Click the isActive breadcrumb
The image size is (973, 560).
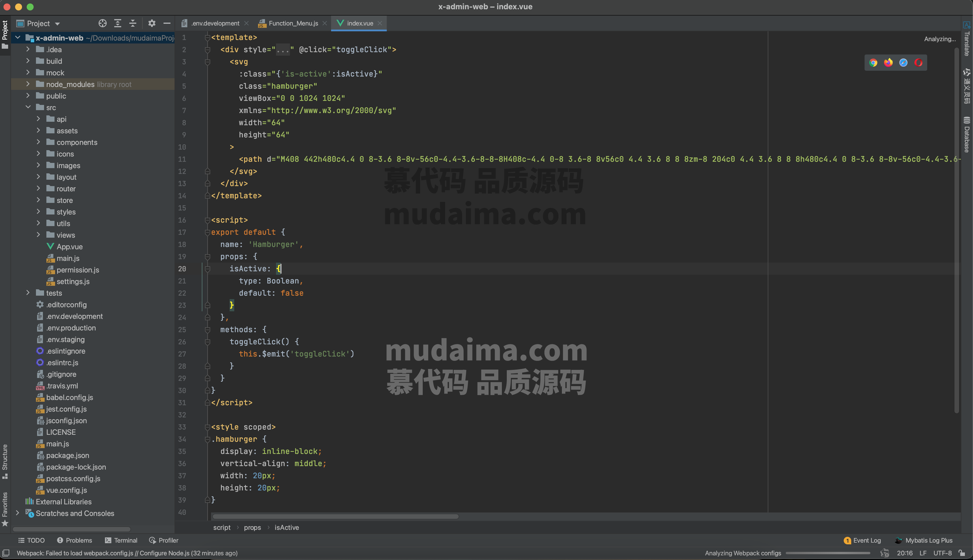[x=286, y=528]
